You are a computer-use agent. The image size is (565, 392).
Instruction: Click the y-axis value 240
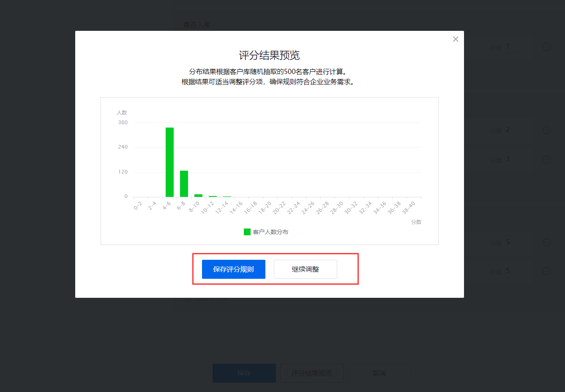(123, 147)
